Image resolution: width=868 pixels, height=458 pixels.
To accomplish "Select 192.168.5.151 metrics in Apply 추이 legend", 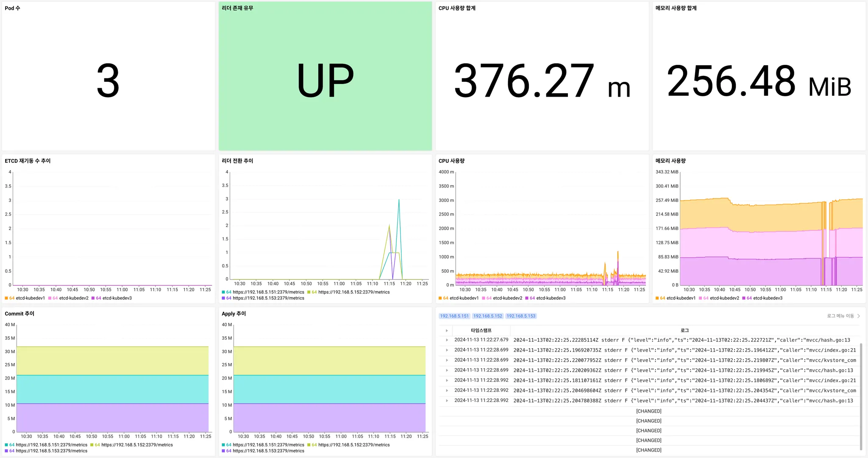I will click(x=263, y=445).
